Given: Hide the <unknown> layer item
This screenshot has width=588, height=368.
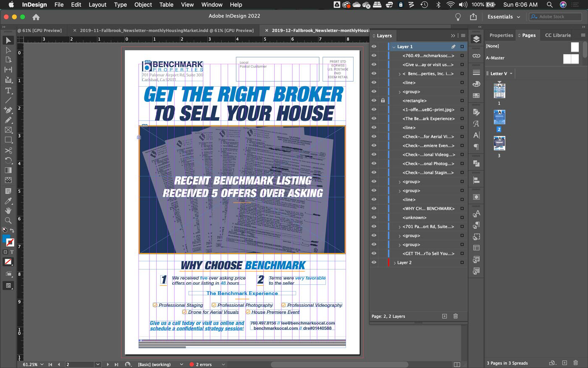Looking at the screenshot, I should [x=374, y=217].
